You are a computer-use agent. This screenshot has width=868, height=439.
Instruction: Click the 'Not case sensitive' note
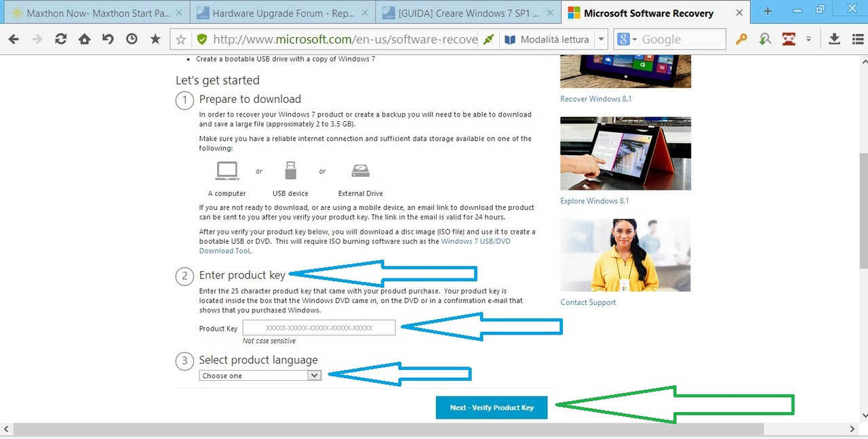pyautogui.click(x=269, y=341)
